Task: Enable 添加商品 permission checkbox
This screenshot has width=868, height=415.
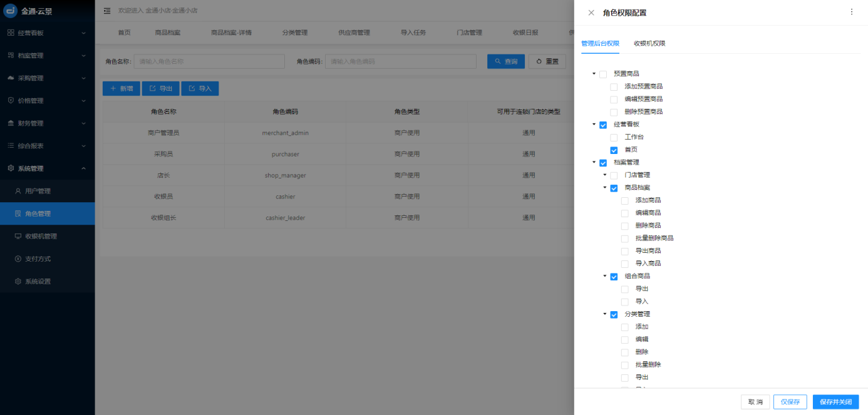Action: 624,201
